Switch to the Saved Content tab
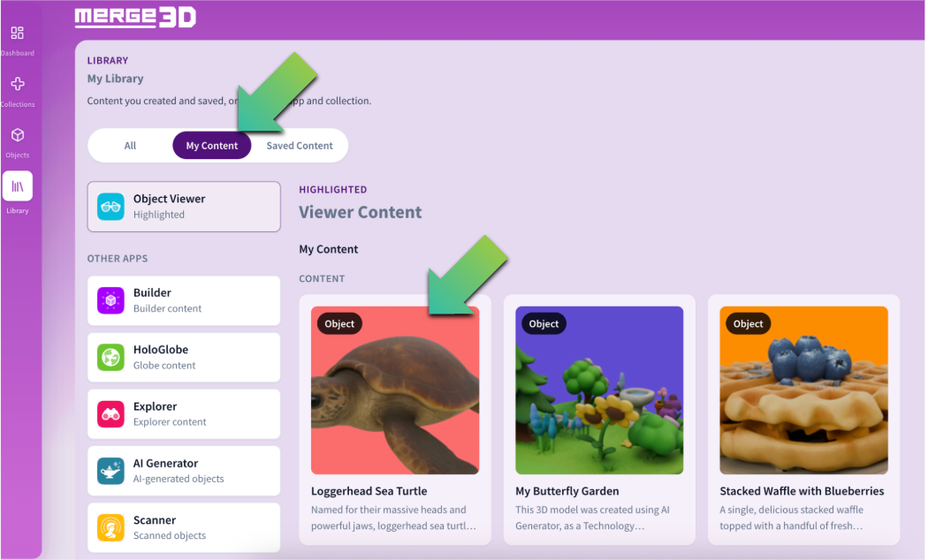Screen dimensions: 928x560 (300, 146)
